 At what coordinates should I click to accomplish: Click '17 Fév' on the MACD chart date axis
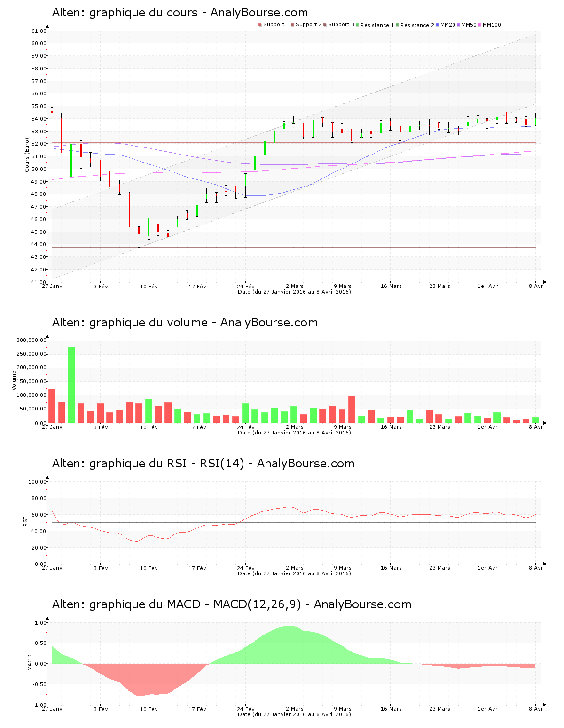[x=197, y=709]
